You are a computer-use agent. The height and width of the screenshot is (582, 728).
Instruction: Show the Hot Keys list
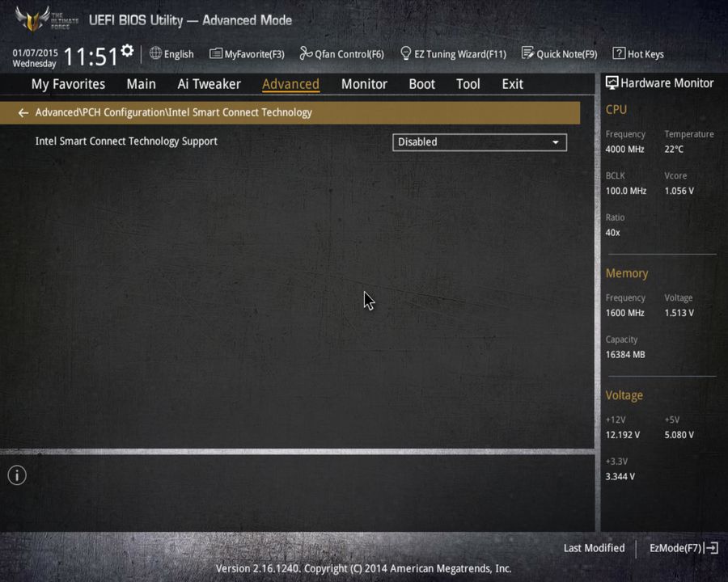click(x=645, y=54)
